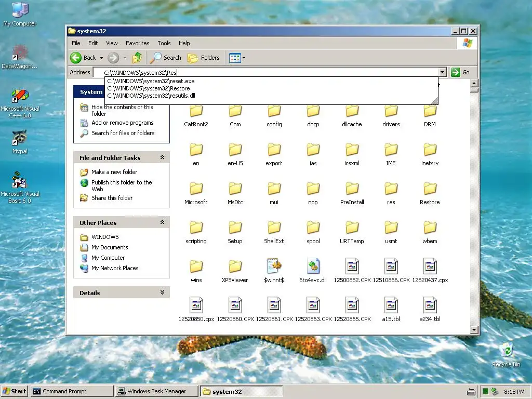Click the green Go button
The image size is (532, 399).
460,72
